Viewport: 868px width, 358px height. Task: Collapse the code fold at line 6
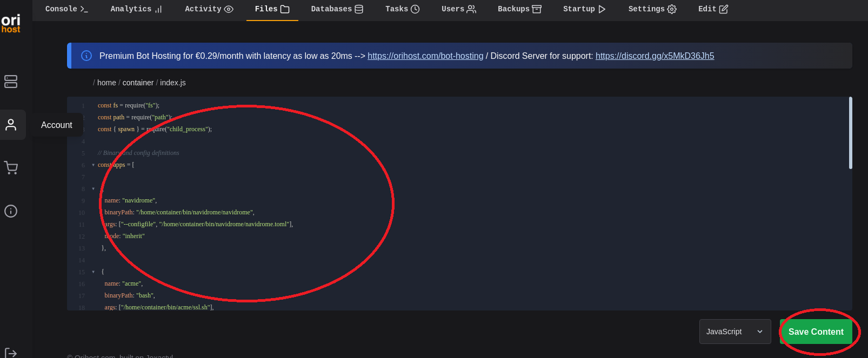pyautogui.click(x=93, y=165)
